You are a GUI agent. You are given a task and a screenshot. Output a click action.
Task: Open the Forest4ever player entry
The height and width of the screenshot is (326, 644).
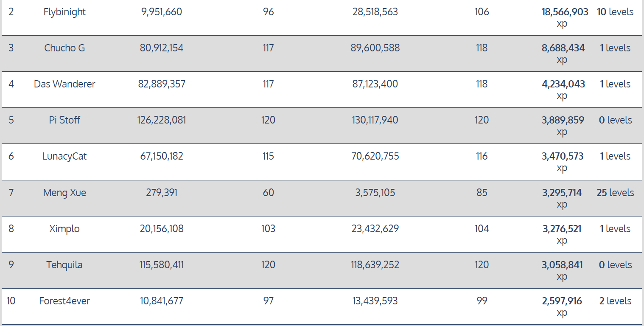(x=64, y=301)
